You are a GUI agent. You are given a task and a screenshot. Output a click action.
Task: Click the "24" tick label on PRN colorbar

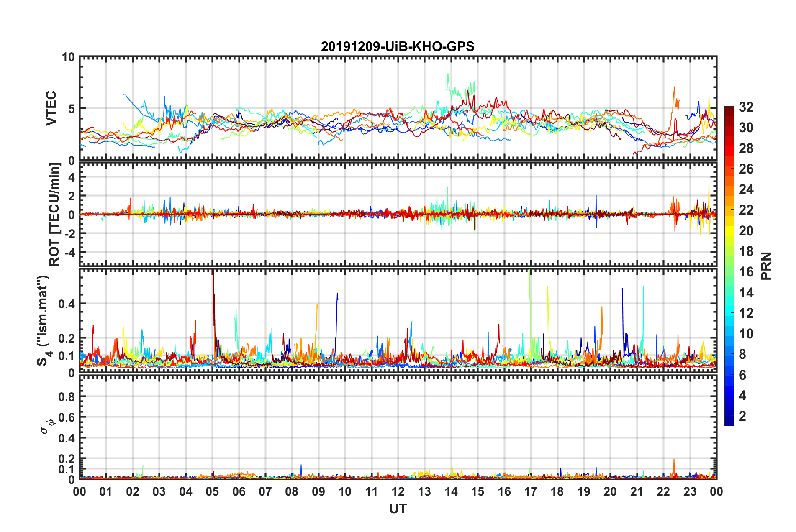pos(746,189)
